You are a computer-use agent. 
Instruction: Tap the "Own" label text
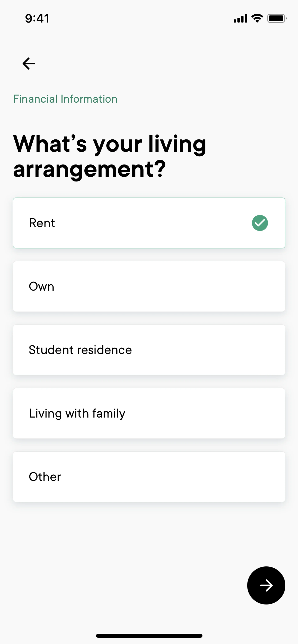(42, 286)
